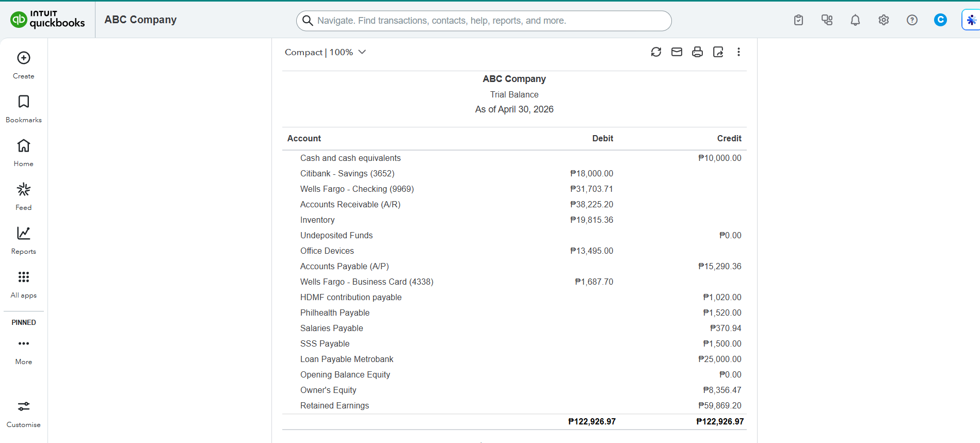
Task: Open HDMF contribution payable account
Action: 351,297
